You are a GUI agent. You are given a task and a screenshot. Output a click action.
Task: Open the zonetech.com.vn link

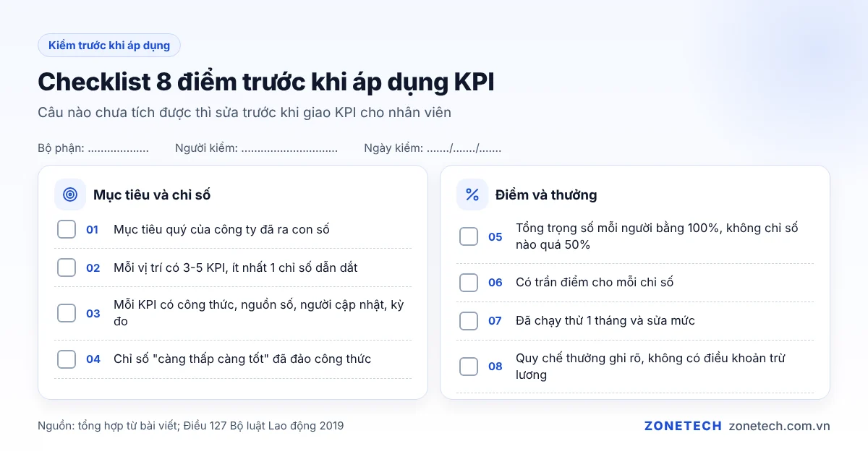(780, 426)
